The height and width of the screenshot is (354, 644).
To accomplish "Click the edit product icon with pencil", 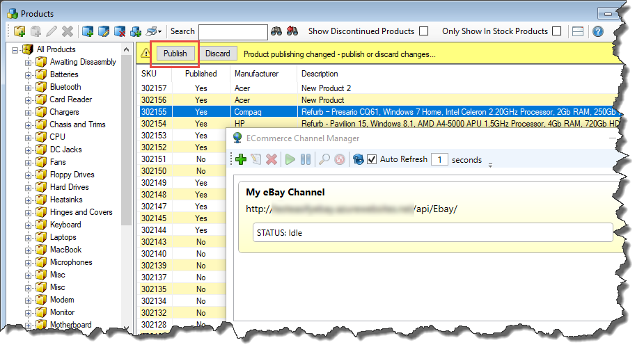I will pyautogui.click(x=104, y=31).
